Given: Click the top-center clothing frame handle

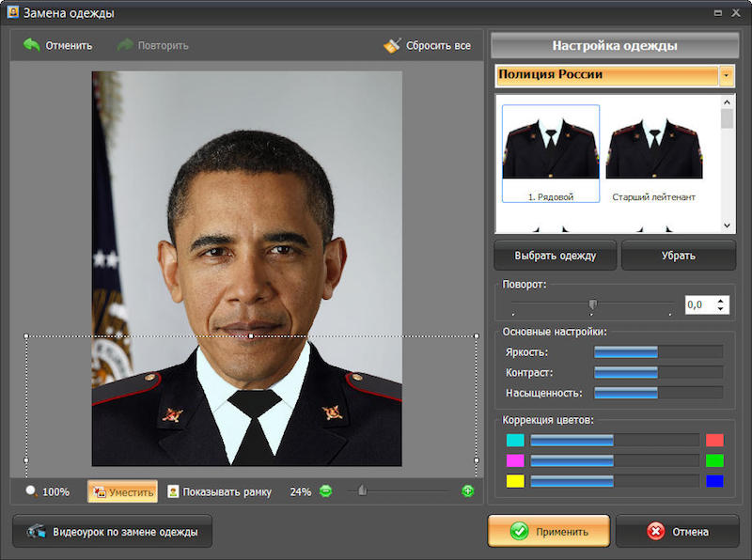Looking at the screenshot, I should [x=251, y=336].
